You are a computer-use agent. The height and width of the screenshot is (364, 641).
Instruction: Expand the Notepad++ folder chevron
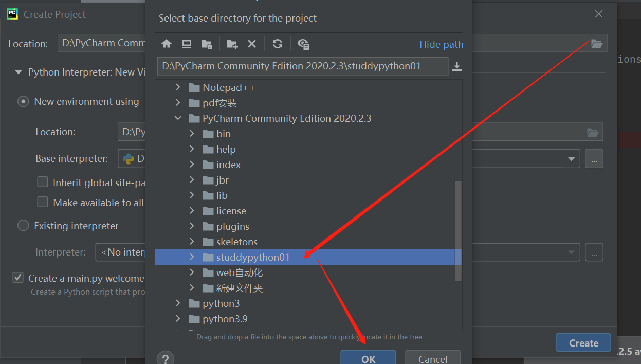point(178,87)
